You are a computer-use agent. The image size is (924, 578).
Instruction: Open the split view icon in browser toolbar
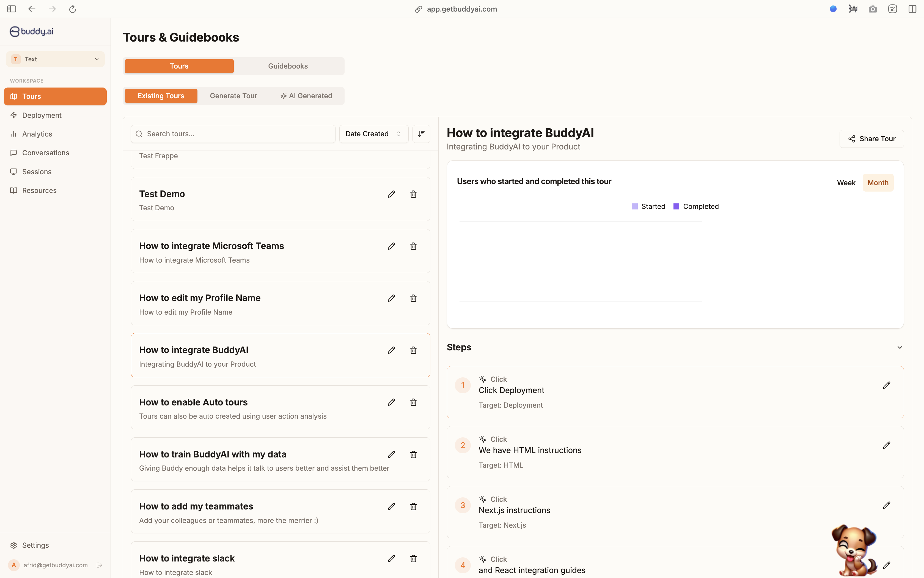[912, 9]
